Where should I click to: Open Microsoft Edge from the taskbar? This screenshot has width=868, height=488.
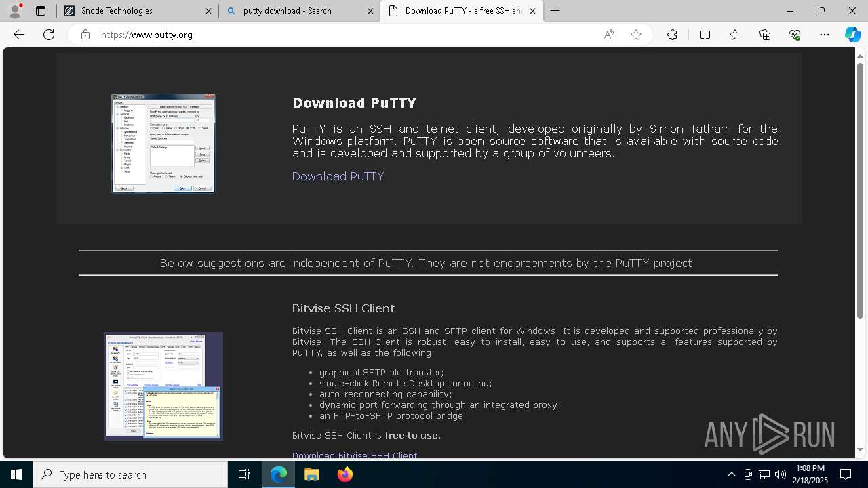279,474
